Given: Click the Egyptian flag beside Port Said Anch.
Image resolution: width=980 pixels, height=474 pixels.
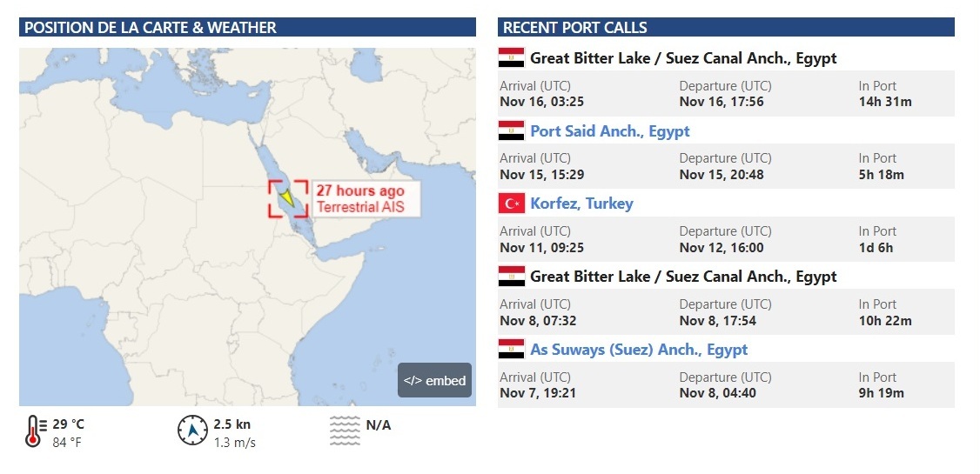Looking at the screenshot, I should [511, 130].
